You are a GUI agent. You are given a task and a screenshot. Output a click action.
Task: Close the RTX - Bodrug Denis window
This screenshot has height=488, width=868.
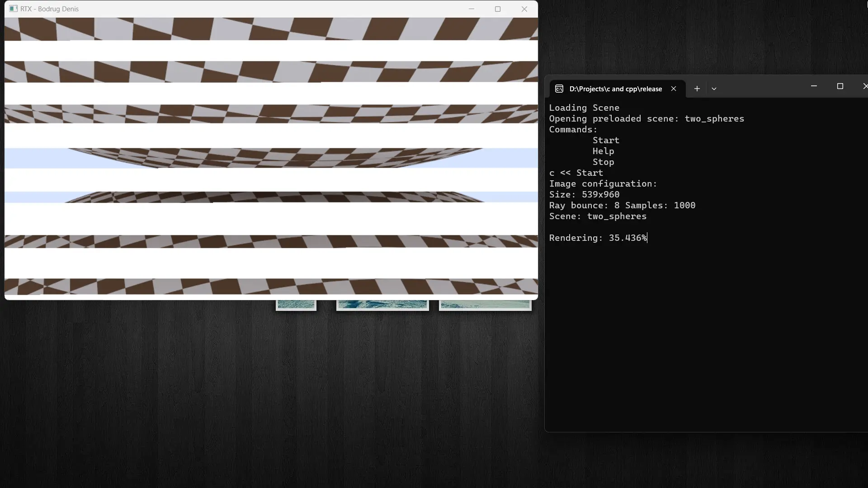(x=524, y=9)
